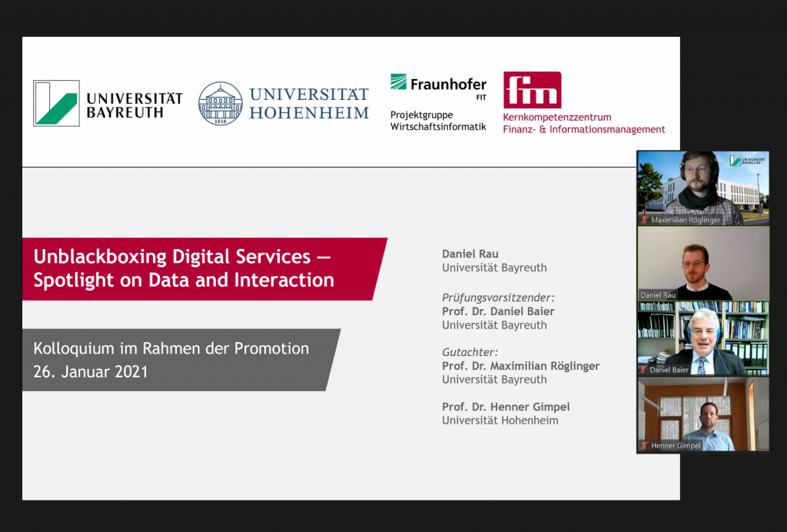Click 'Finanz- & Informationsmanagement' red text
Viewport: 787px width, 532px height.
(x=584, y=129)
